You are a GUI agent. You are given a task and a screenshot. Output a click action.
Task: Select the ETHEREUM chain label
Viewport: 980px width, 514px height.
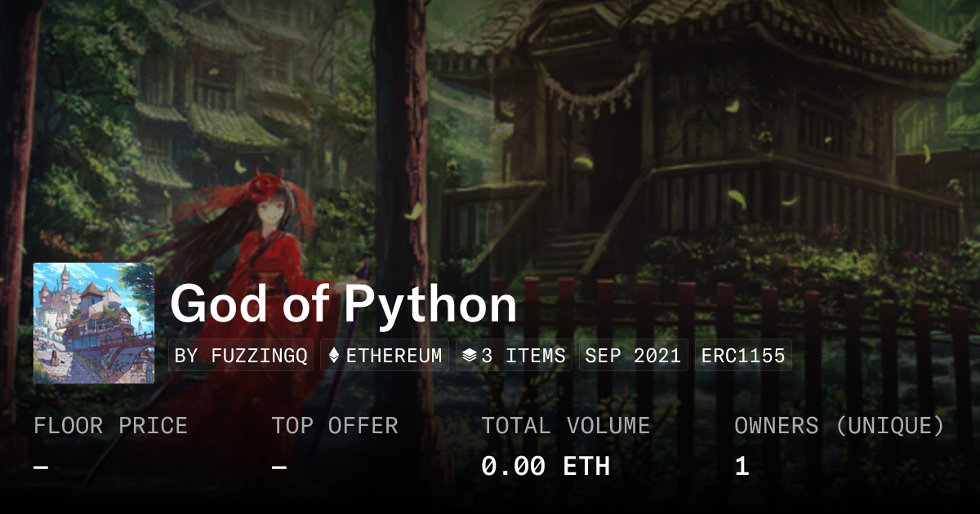click(x=394, y=356)
